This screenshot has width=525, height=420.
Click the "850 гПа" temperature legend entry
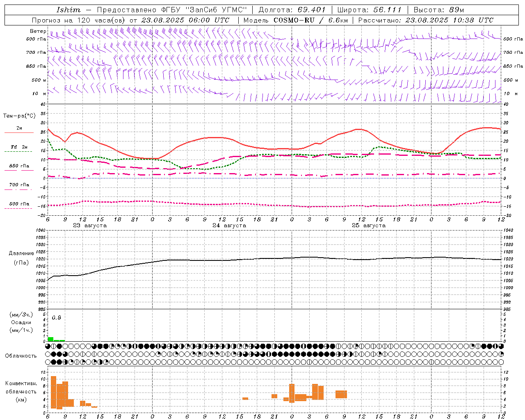[19, 166]
